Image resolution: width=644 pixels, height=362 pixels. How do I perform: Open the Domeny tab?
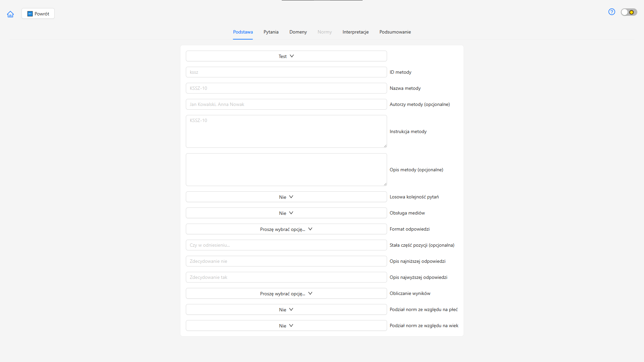tap(298, 32)
